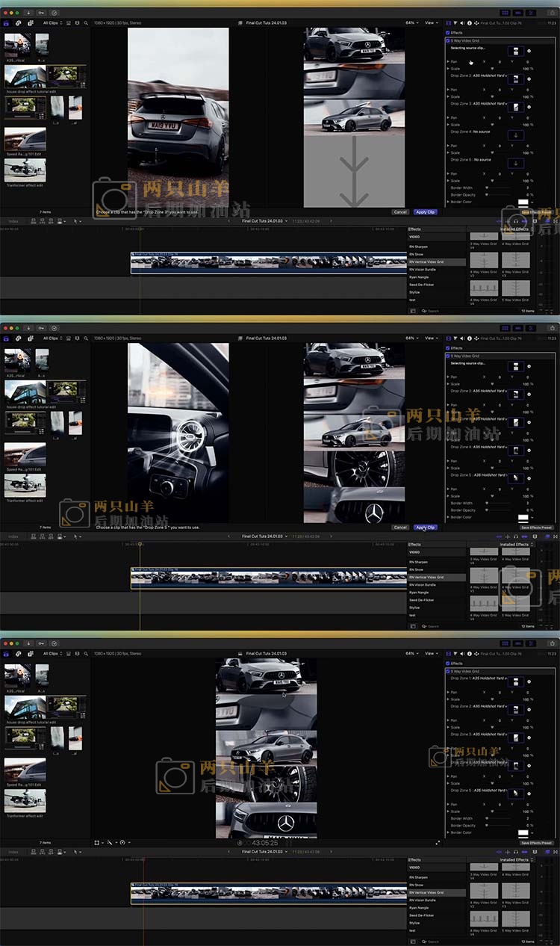The height and width of the screenshot is (946, 560).
Task: Toggle the 5 Way Video Grid checkbox in the top inspector
Action: [448, 40]
